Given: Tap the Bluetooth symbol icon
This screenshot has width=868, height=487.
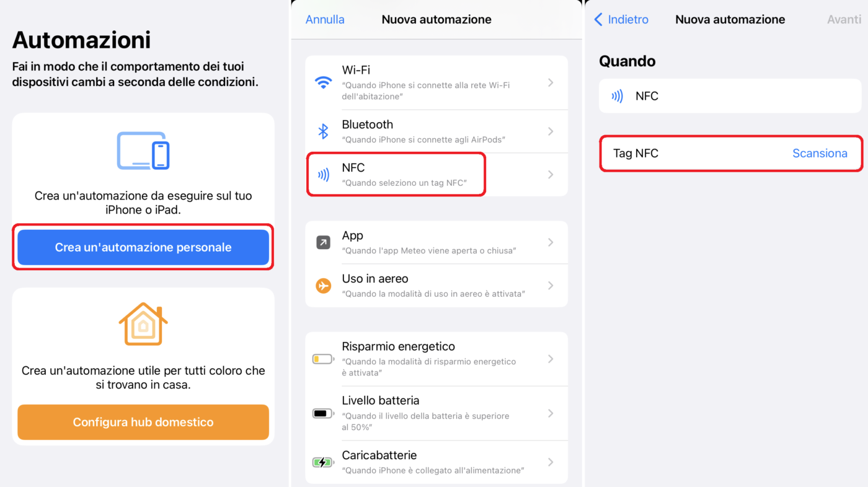Looking at the screenshot, I should coord(323,131).
